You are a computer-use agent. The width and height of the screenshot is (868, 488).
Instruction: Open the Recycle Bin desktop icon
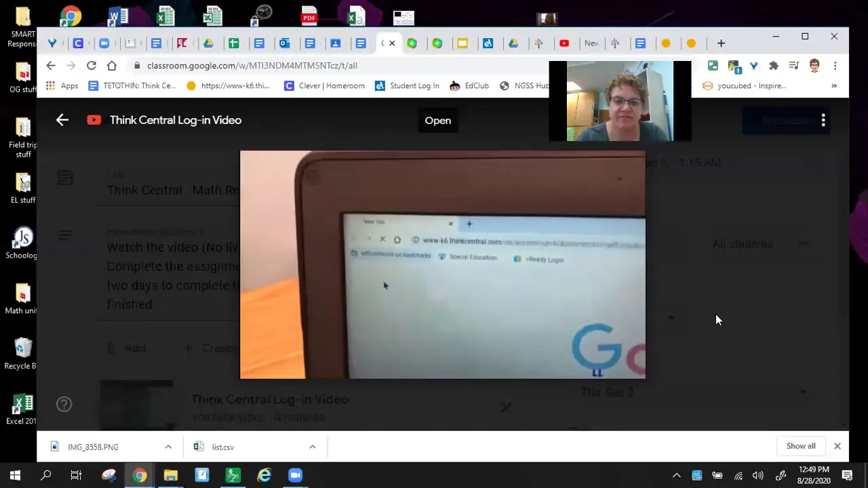(x=22, y=354)
